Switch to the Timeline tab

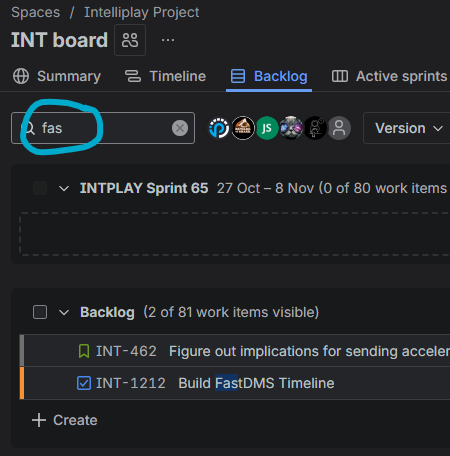(x=165, y=76)
